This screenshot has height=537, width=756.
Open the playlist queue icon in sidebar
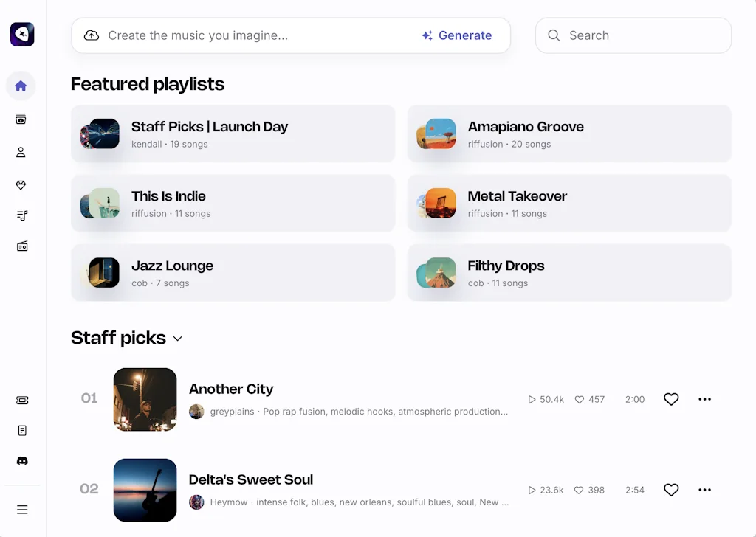point(21,215)
